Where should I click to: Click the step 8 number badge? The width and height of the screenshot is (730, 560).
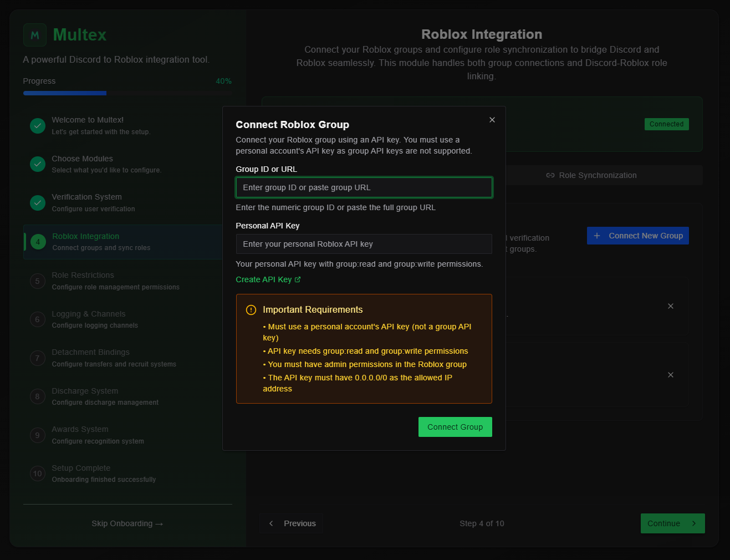click(x=38, y=396)
